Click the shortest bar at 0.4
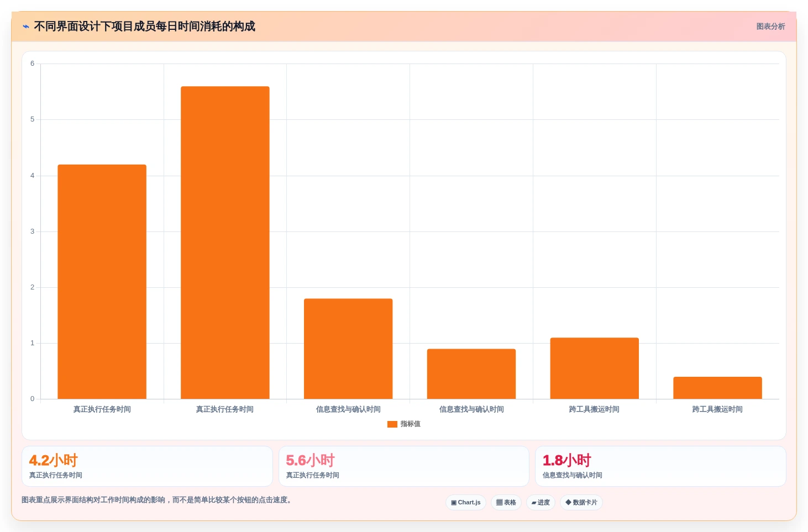This screenshot has width=808, height=532. click(717, 388)
